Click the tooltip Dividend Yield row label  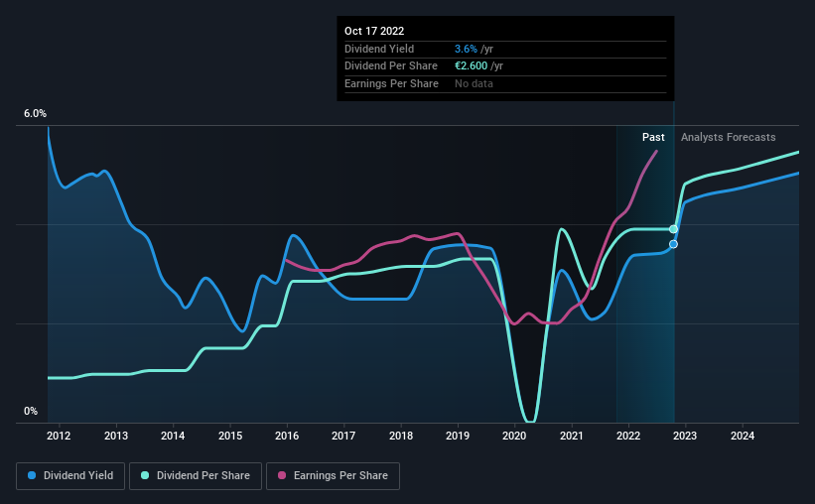[x=379, y=49]
